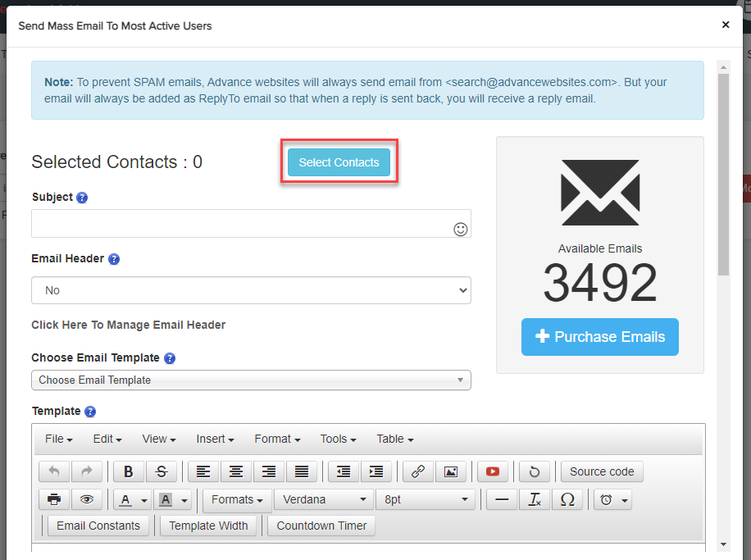This screenshot has width=751, height=560.
Task: Toggle bold formatting in the editor
Action: point(129,471)
